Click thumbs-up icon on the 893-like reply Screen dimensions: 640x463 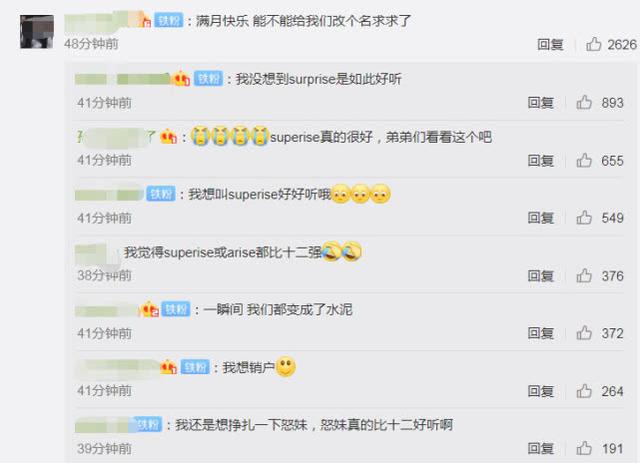584,102
